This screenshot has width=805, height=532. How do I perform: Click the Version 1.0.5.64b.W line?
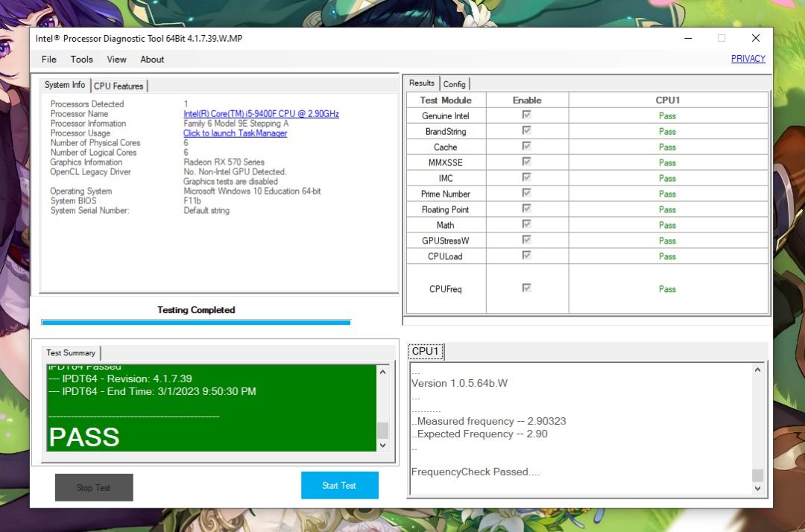(x=459, y=383)
